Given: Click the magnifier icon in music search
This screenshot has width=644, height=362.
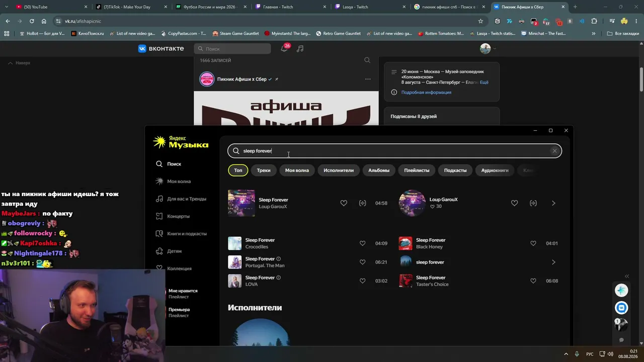Looking at the screenshot, I should 236,151.
